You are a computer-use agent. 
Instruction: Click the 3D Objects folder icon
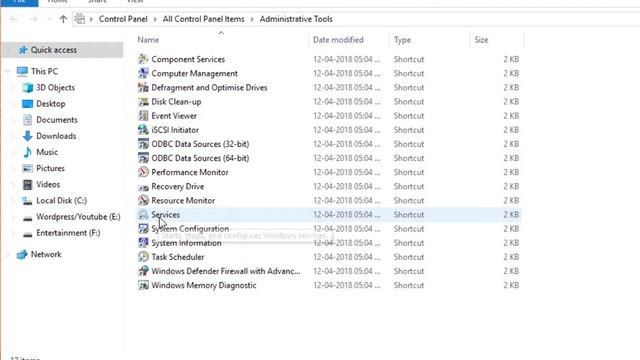(x=27, y=88)
